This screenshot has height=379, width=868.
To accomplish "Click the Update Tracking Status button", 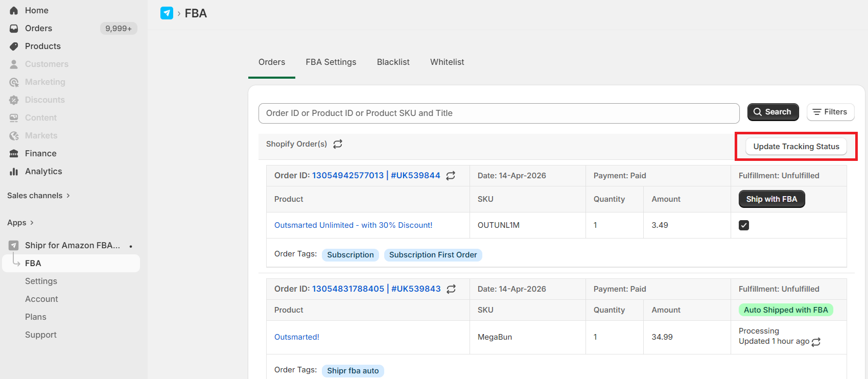I will coord(796,147).
